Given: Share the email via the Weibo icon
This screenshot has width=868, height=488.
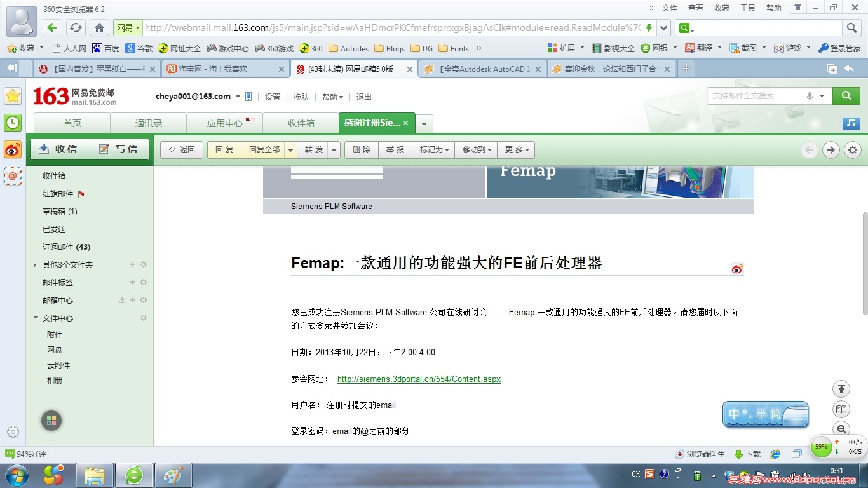Looking at the screenshot, I should (737, 269).
